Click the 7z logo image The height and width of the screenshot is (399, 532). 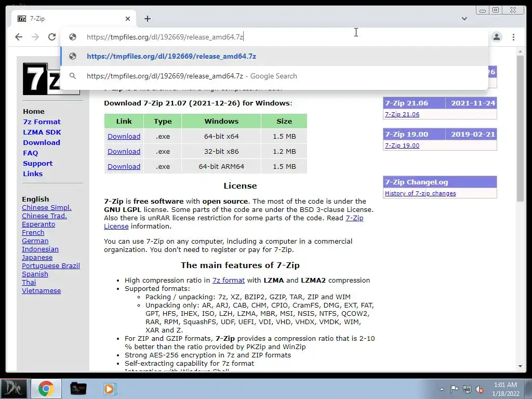click(x=42, y=79)
